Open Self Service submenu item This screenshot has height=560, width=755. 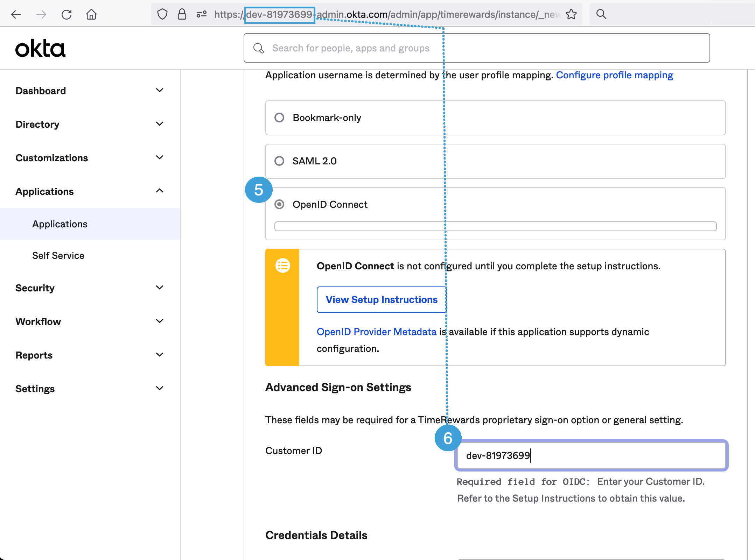tap(58, 255)
